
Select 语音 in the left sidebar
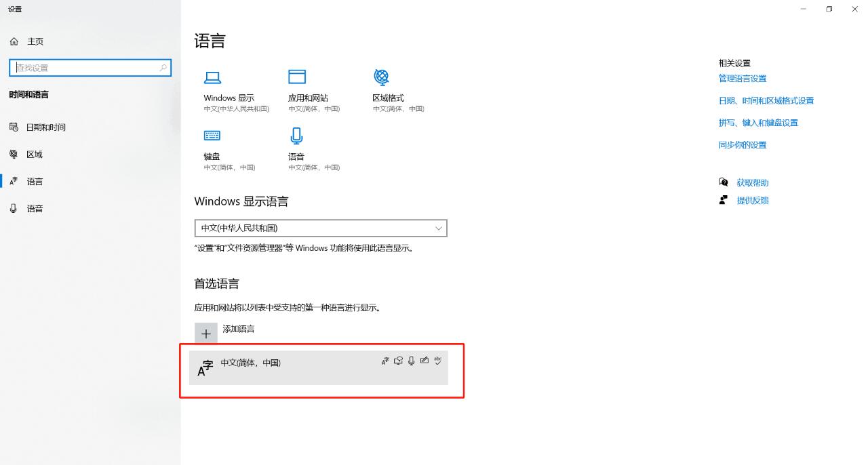[x=35, y=209]
